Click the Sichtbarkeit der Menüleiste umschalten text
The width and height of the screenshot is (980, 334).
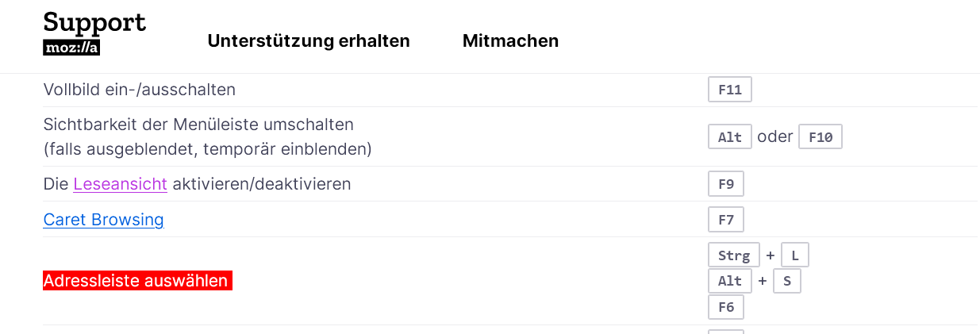(x=198, y=125)
